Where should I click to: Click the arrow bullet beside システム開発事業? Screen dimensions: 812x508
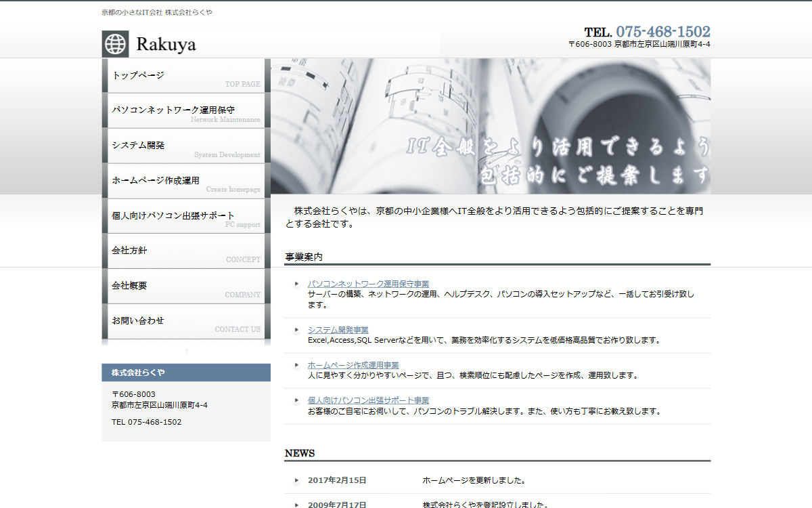pos(296,330)
